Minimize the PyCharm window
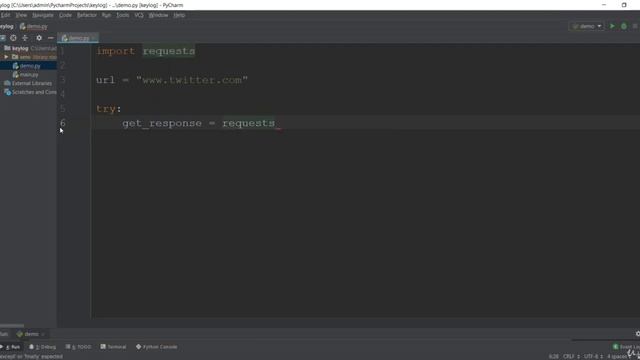Image resolution: width=640 pixels, height=360 pixels. point(604,5)
